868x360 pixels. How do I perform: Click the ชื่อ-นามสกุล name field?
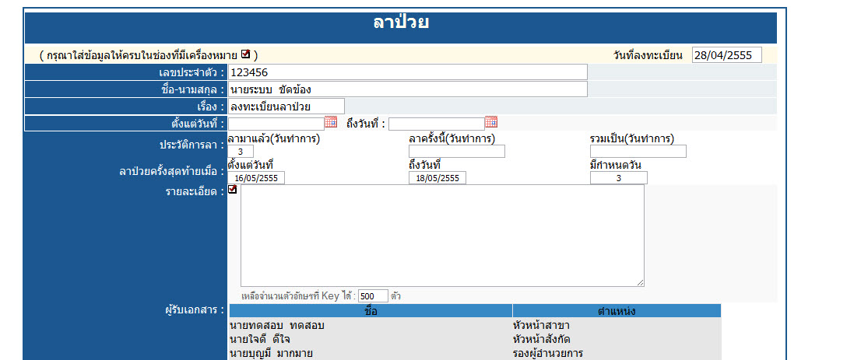408,89
